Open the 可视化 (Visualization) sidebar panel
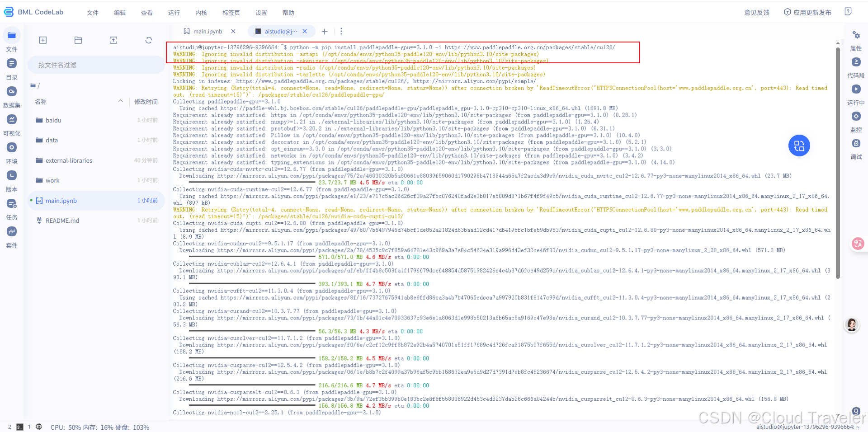This screenshot has width=868, height=432. (x=12, y=119)
